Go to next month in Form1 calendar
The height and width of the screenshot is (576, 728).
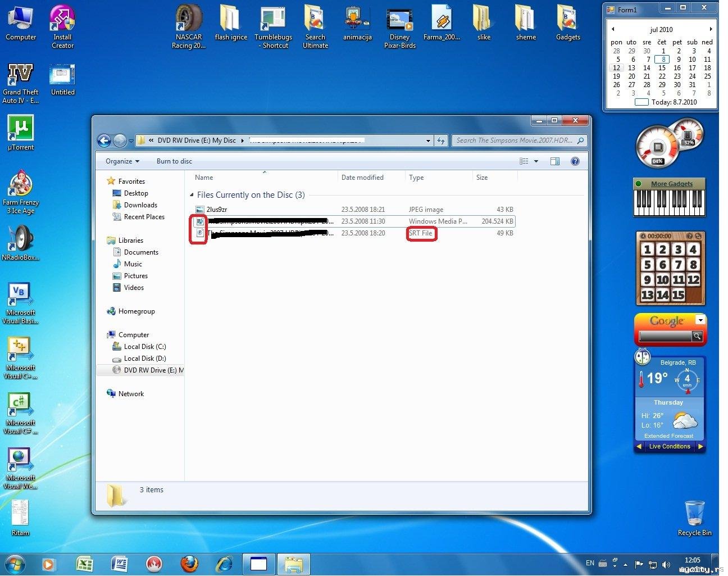click(711, 29)
